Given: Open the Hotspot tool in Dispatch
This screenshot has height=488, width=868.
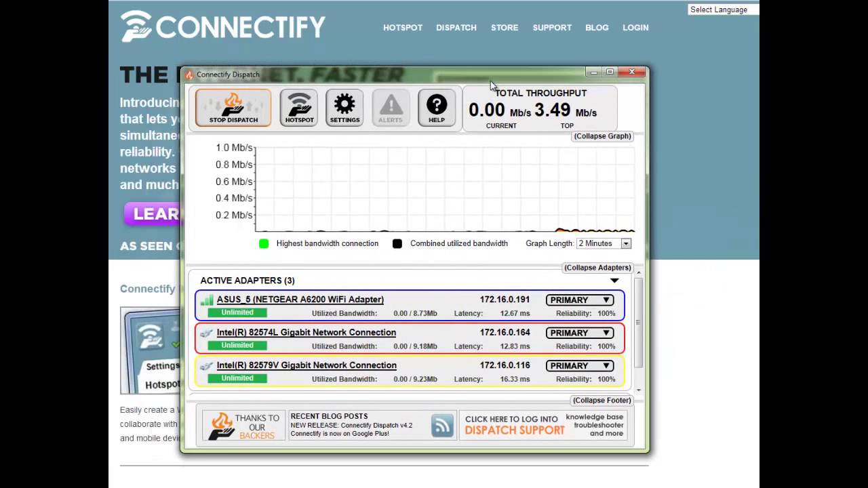Looking at the screenshot, I should click(299, 108).
